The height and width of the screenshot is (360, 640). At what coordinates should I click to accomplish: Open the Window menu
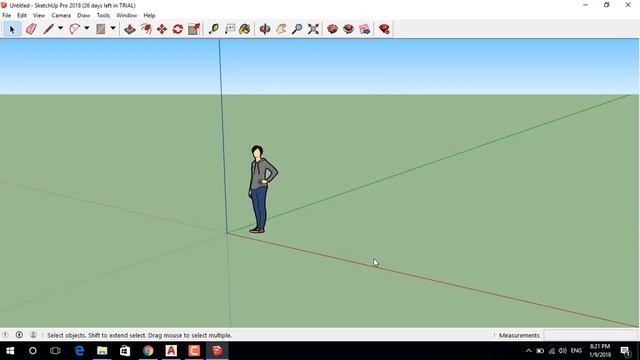(x=127, y=15)
